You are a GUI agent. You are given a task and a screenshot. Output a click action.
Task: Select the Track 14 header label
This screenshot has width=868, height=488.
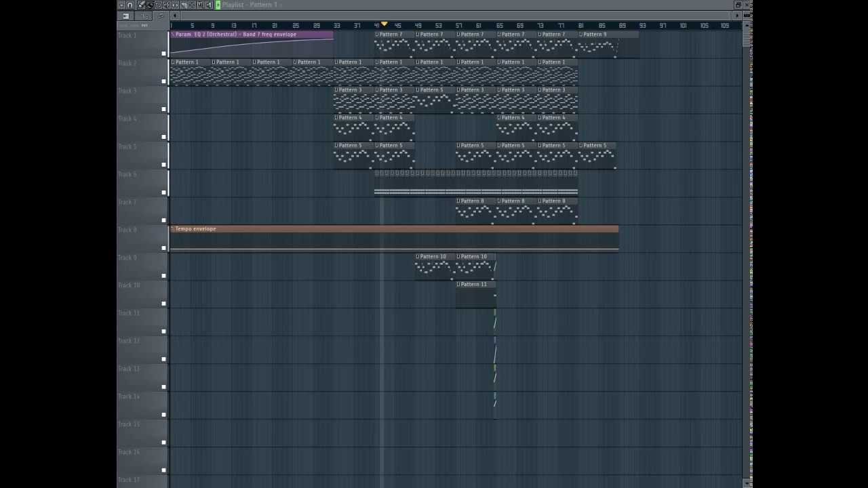(x=128, y=396)
